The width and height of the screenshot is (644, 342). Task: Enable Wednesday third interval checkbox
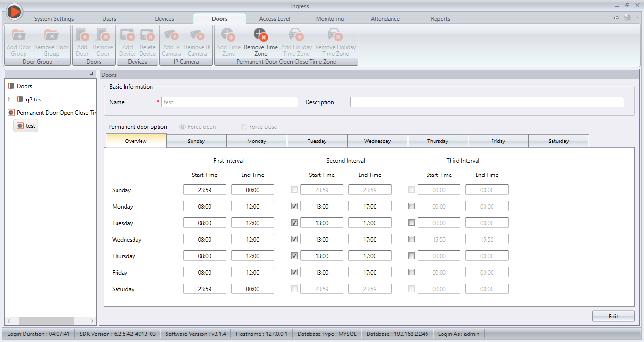(411, 239)
